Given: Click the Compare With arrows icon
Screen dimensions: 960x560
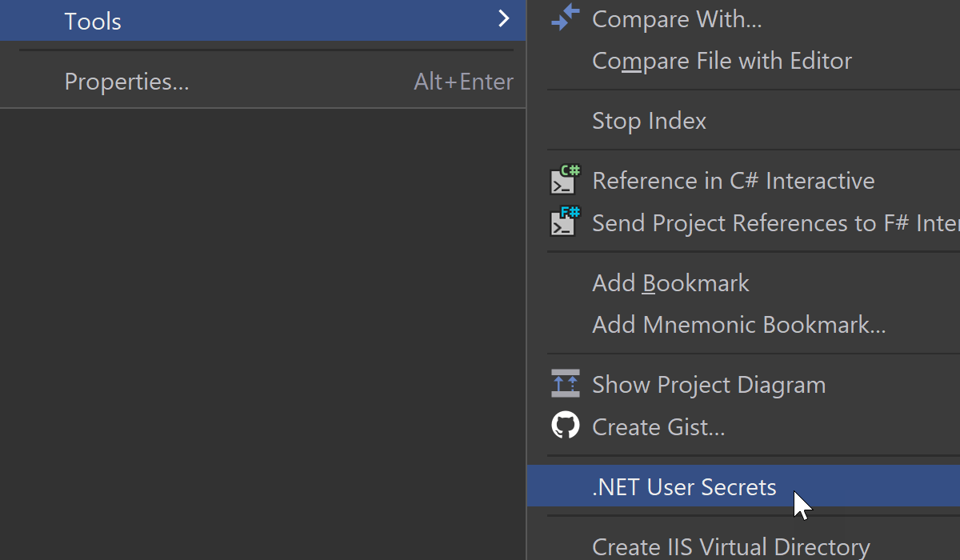Looking at the screenshot, I should pyautogui.click(x=566, y=18).
